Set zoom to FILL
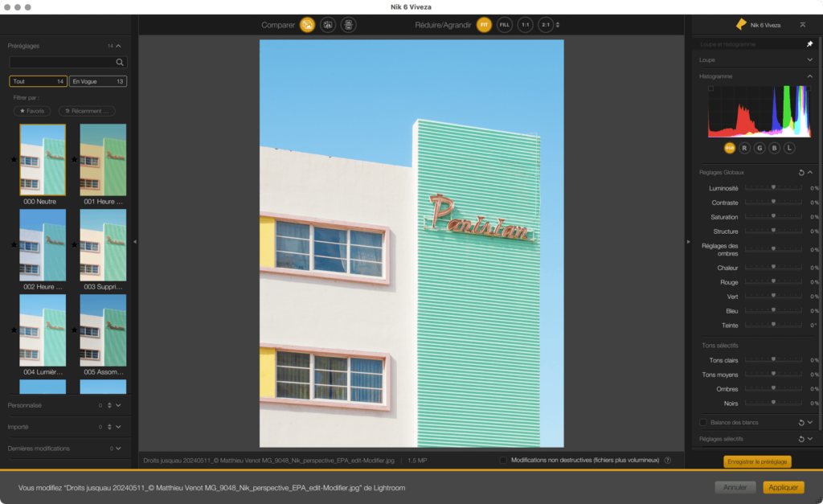 (x=505, y=25)
